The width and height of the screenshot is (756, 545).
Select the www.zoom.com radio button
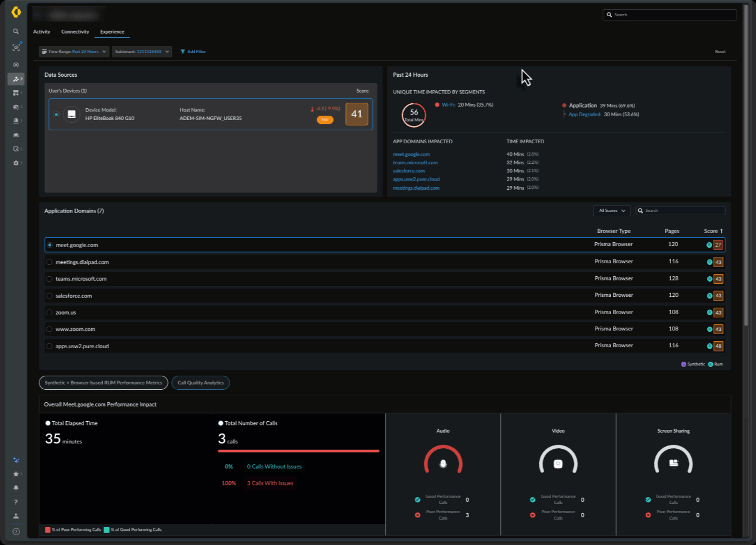click(49, 329)
